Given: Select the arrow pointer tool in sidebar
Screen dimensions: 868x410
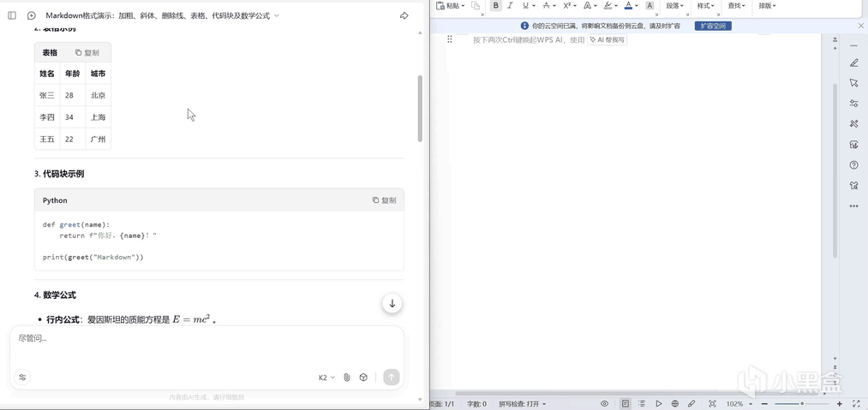Looking at the screenshot, I should [853, 82].
